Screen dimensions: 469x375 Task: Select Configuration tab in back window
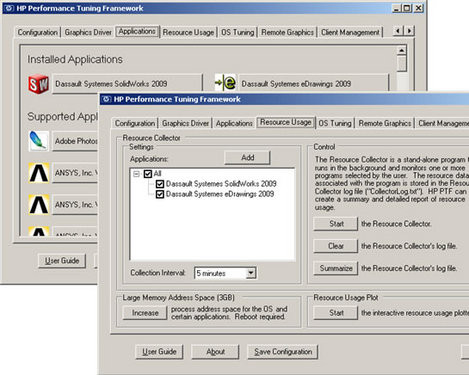(x=37, y=32)
